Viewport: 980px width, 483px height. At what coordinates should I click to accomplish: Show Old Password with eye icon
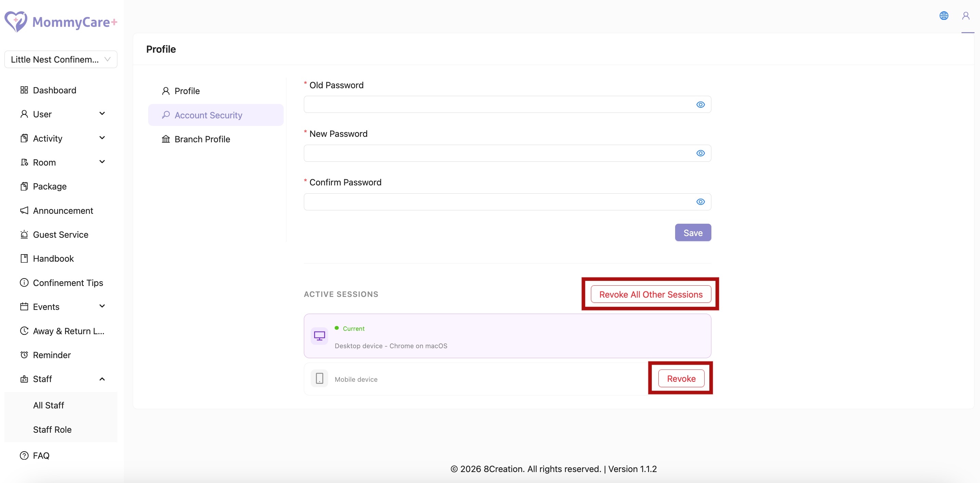click(x=700, y=105)
